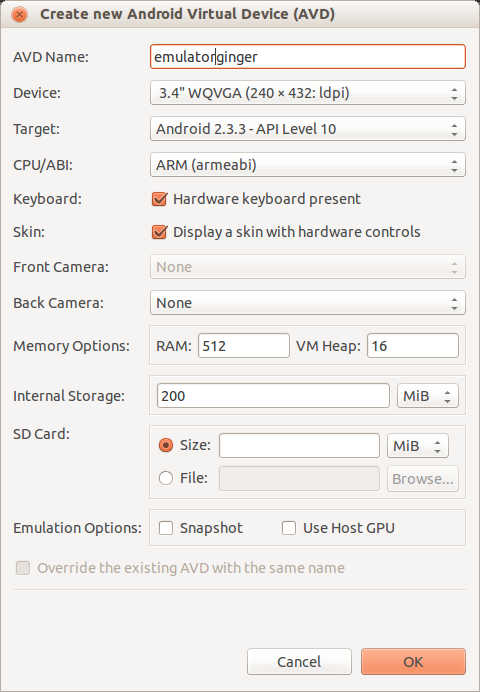Expand the CPU/ABI dropdown showing ARM (armeabi)

tap(308, 165)
